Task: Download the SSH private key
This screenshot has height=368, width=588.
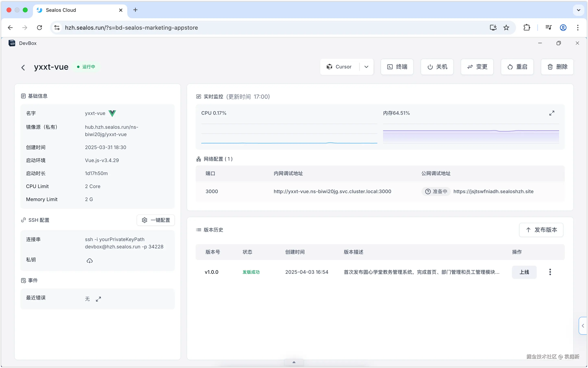Action: 89,260
